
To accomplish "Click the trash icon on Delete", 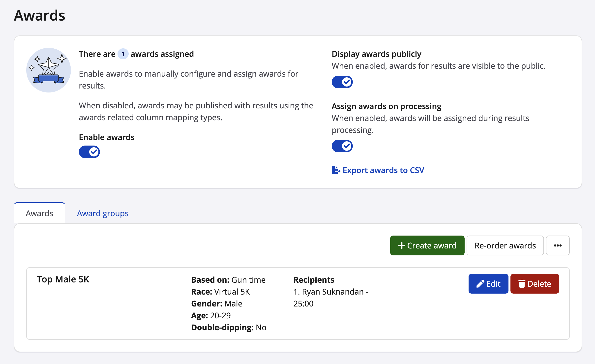I will pos(522,284).
